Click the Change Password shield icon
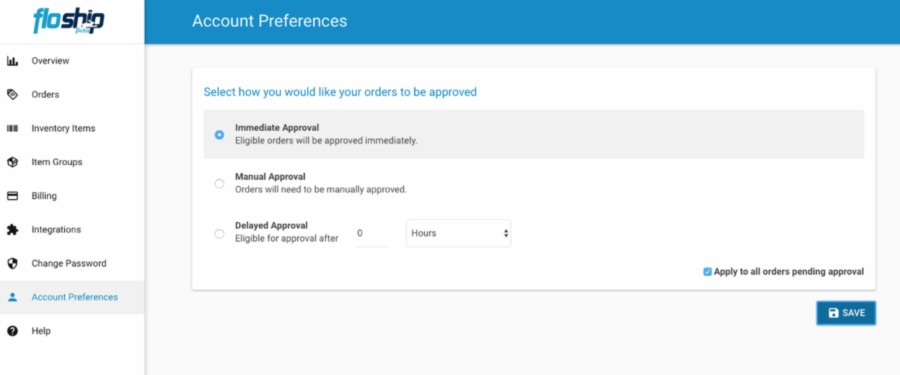This screenshot has height=375, width=900. (x=12, y=264)
